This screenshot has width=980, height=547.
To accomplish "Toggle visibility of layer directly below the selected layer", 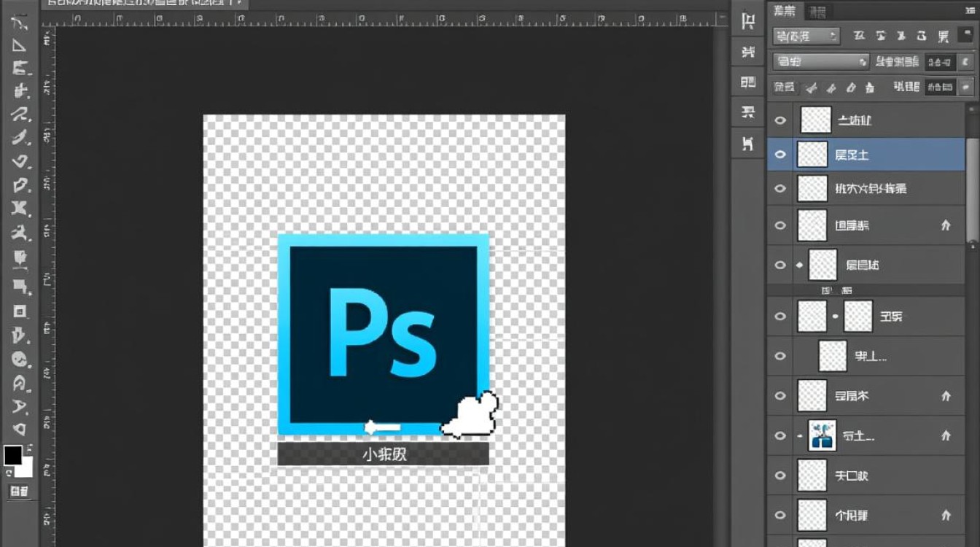I will (x=780, y=188).
